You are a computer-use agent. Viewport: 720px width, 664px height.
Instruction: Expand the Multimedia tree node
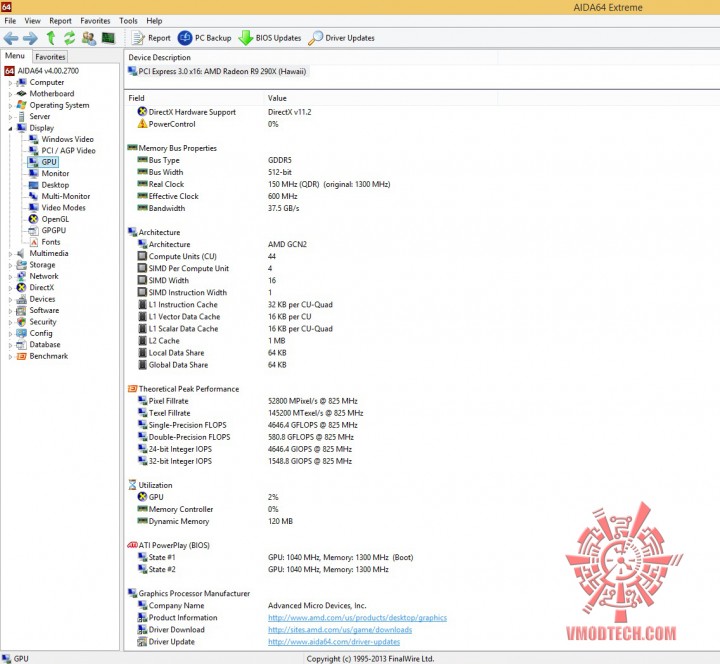(x=10, y=254)
